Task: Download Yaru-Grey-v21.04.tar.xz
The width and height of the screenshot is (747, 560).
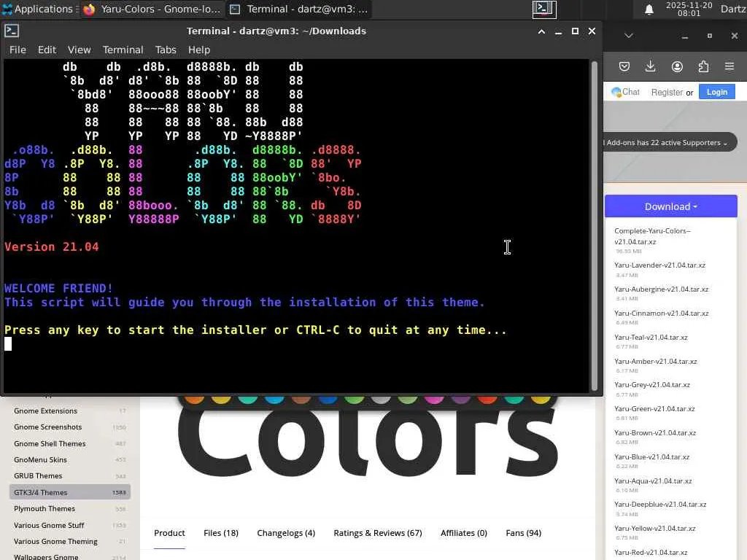Action: click(x=652, y=385)
